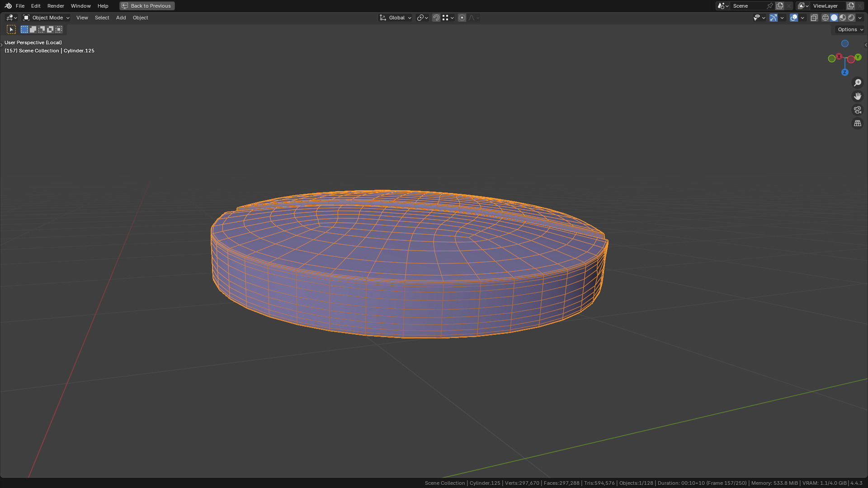Click the Back to Previous button
Viewport: 868px width, 488px height.
[x=147, y=6]
